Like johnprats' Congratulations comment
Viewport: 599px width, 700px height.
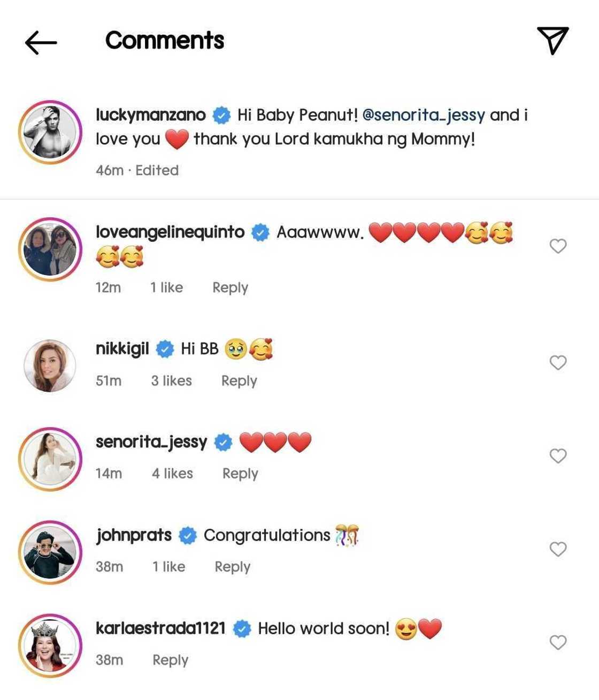click(558, 549)
